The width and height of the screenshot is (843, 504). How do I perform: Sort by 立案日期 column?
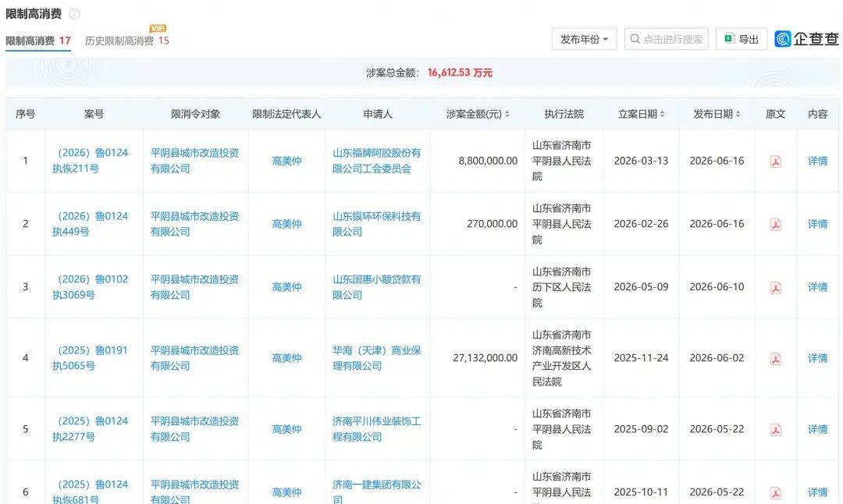coord(663,114)
